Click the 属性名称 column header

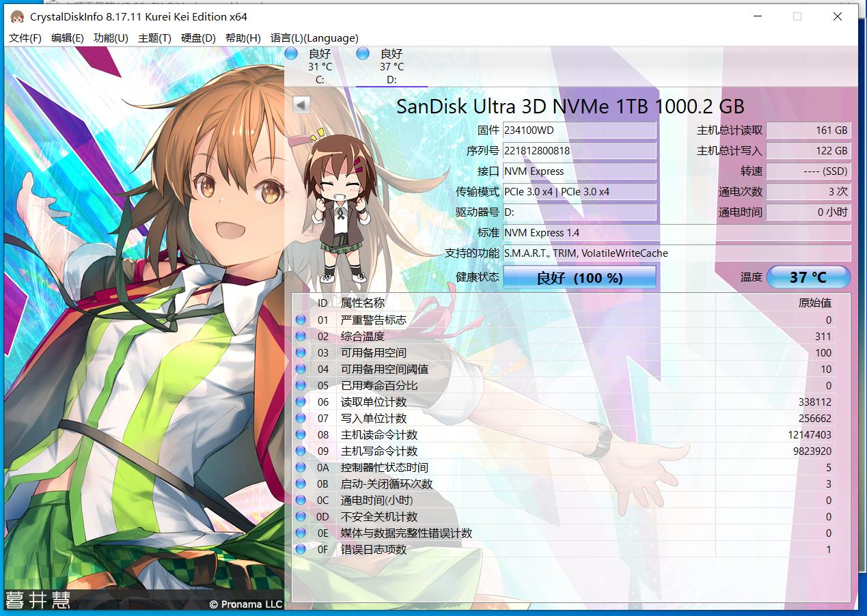click(x=363, y=303)
